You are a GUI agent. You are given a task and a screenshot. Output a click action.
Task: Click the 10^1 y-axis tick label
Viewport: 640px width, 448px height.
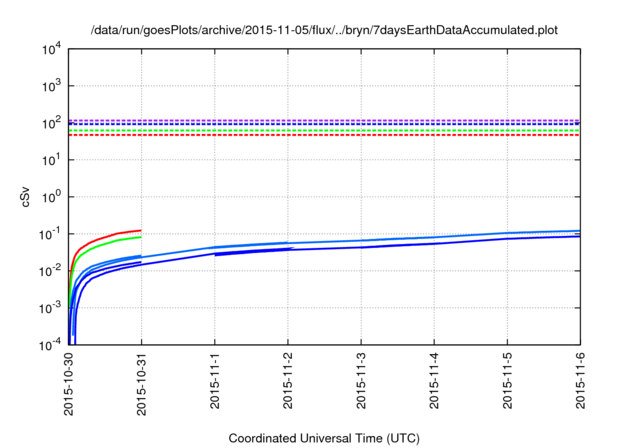click(x=51, y=160)
